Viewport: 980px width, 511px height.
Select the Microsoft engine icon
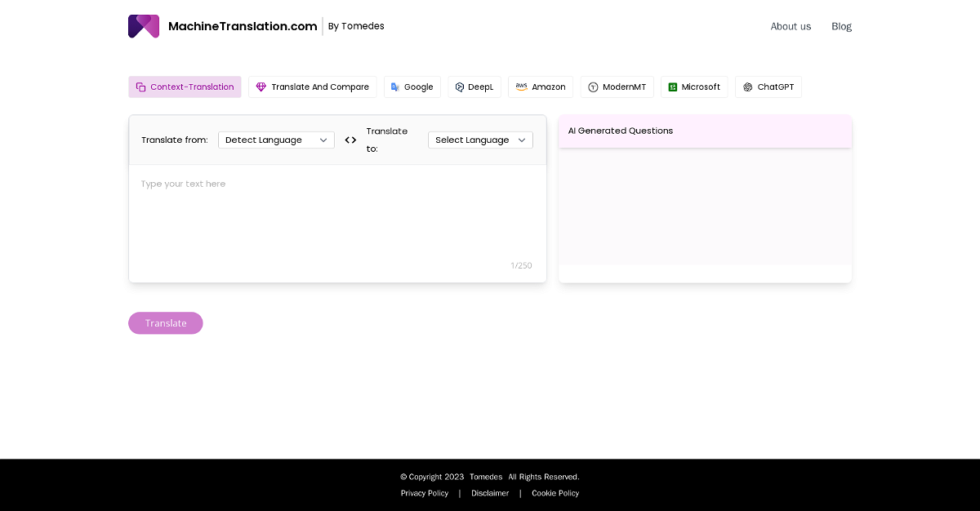[x=673, y=87]
